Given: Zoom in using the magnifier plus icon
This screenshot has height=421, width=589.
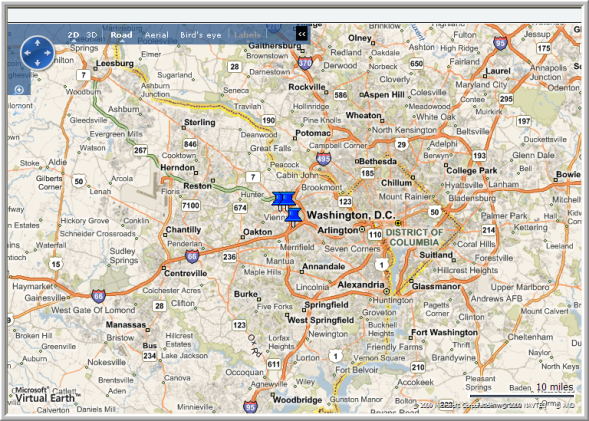Looking at the screenshot, I should tap(19, 90).
